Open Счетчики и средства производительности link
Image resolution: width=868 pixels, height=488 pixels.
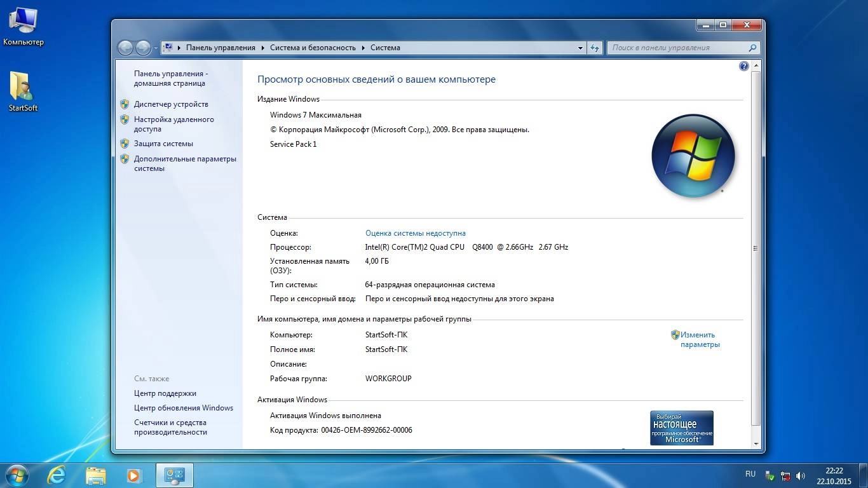click(170, 427)
